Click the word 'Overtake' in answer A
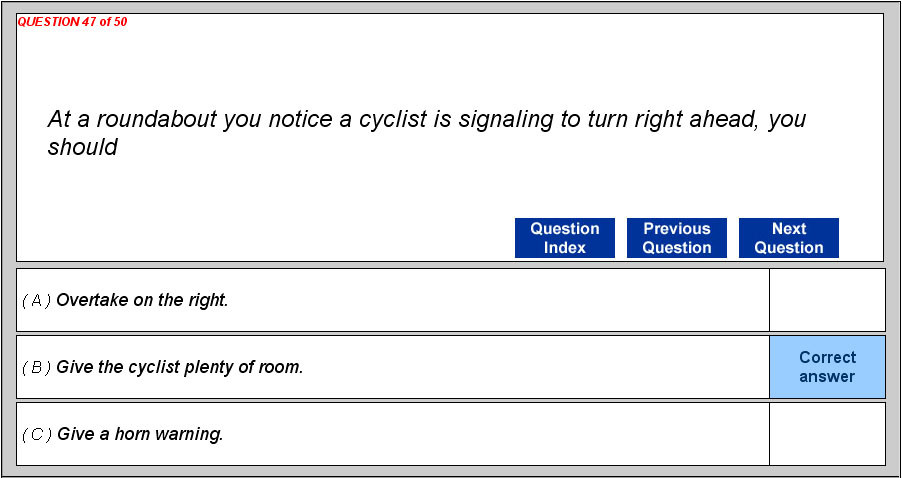 tap(90, 300)
